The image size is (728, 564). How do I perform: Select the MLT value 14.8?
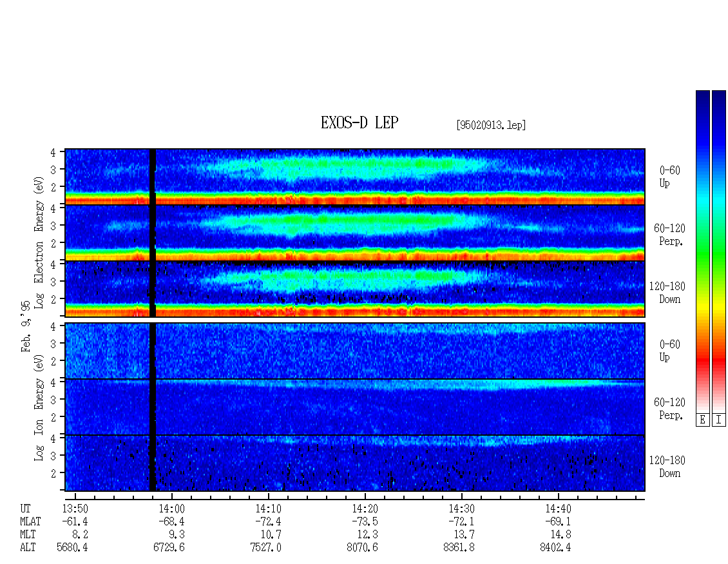pyautogui.click(x=560, y=535)
